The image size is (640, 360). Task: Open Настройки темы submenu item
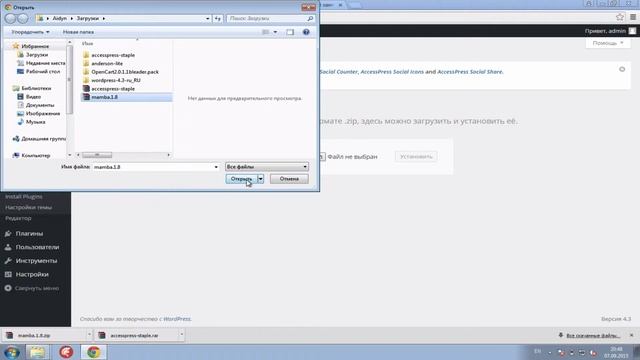pyautogui.click(x=28, y=207)
